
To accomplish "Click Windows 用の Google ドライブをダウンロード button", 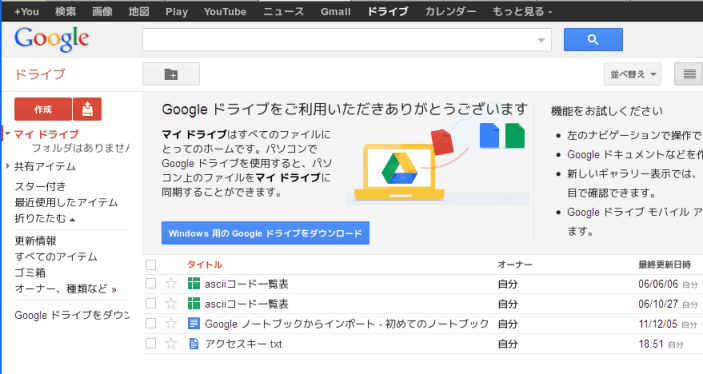I will tap(265, 233).
